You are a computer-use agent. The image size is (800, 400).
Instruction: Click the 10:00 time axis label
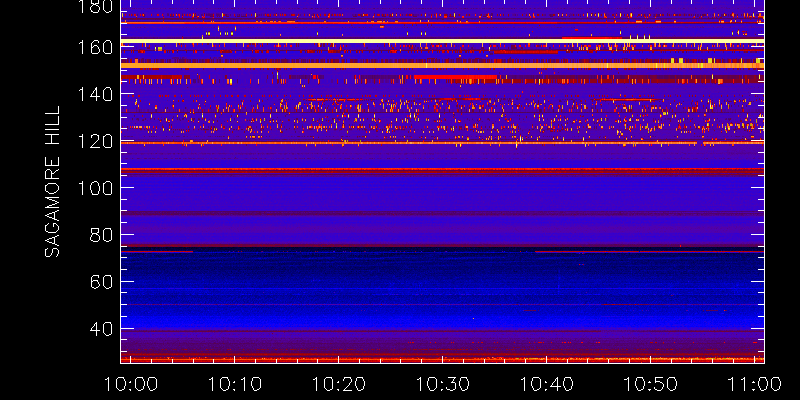click(130, 384)
